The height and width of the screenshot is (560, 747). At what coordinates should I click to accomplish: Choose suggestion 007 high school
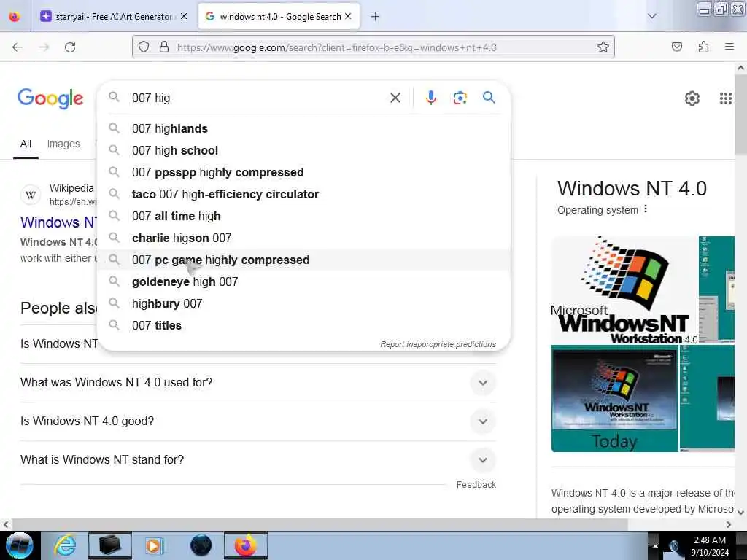[x=303, y=150]
